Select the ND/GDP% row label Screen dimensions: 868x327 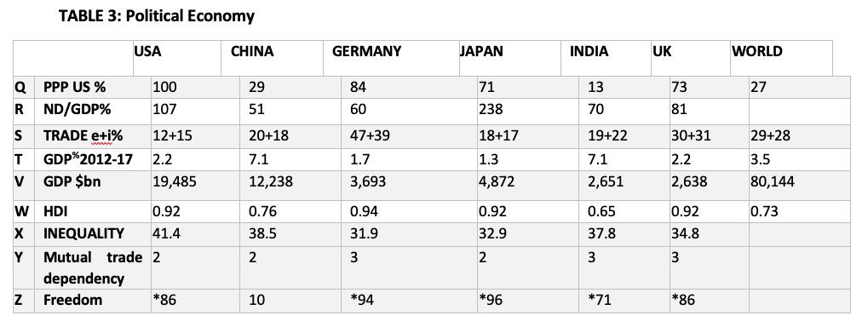77,110
